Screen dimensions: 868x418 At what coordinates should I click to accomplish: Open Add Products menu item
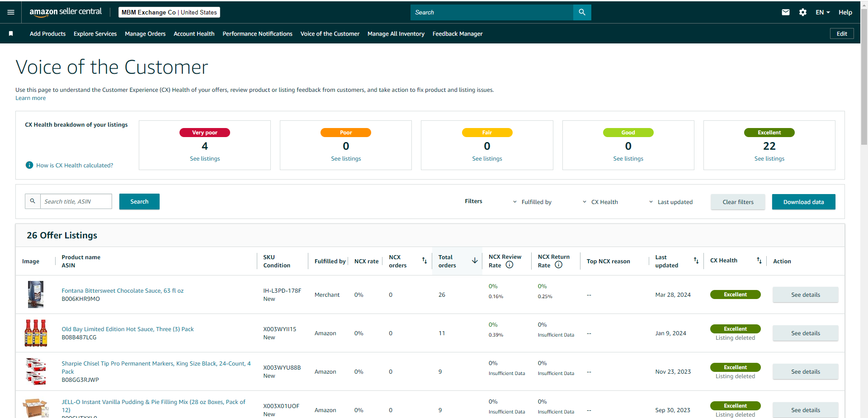[47, 33]
